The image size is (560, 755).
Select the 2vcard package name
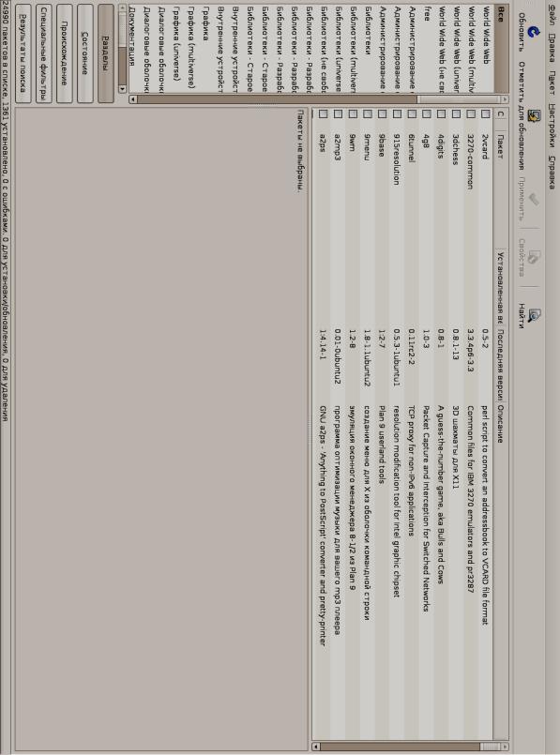[485, 147]
